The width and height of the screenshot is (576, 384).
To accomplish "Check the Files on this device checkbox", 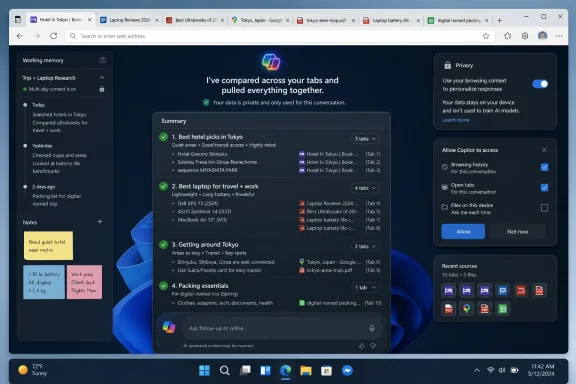I will click(x=544, y=208).
